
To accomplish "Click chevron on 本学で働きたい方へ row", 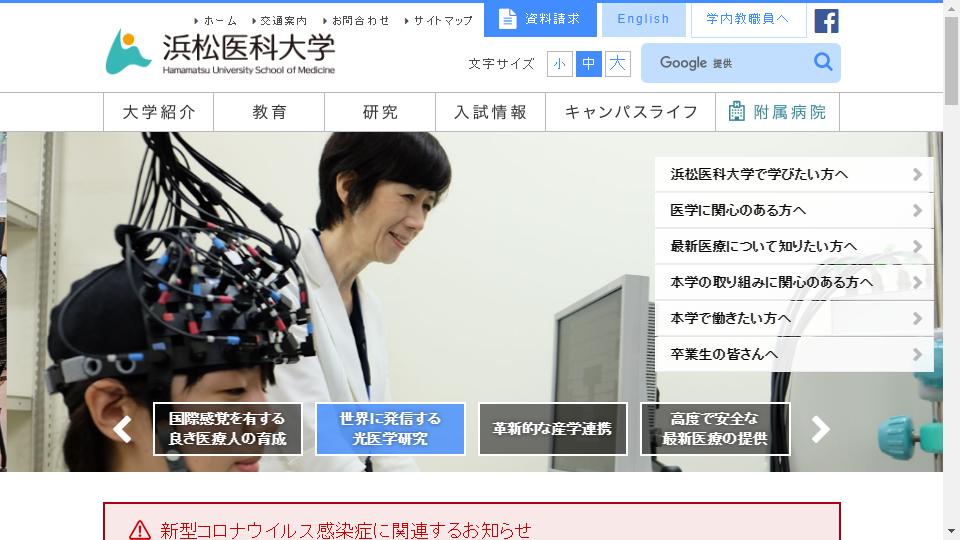I will [917, 318].
